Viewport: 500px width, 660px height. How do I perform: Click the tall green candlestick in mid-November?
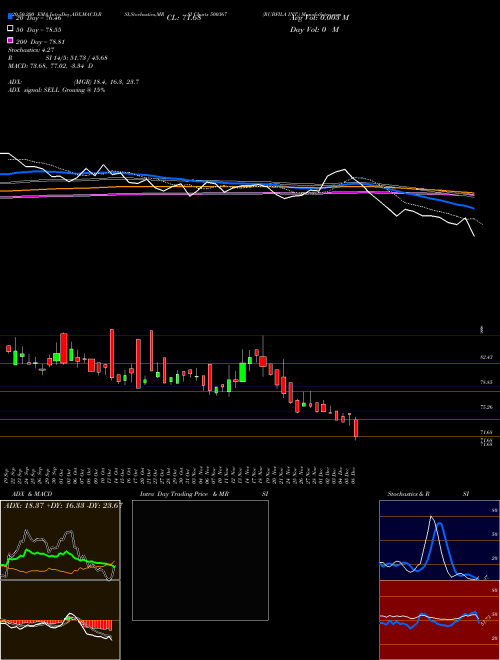pos(242,372)
